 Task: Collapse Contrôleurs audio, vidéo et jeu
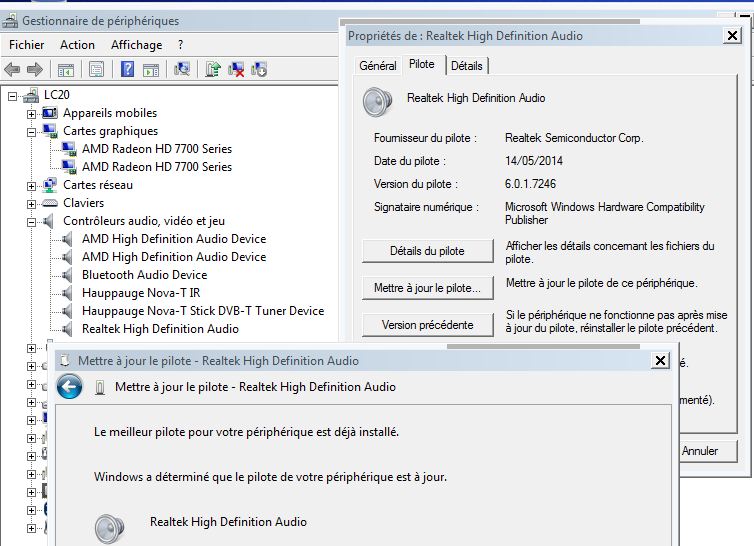[32, 221]
